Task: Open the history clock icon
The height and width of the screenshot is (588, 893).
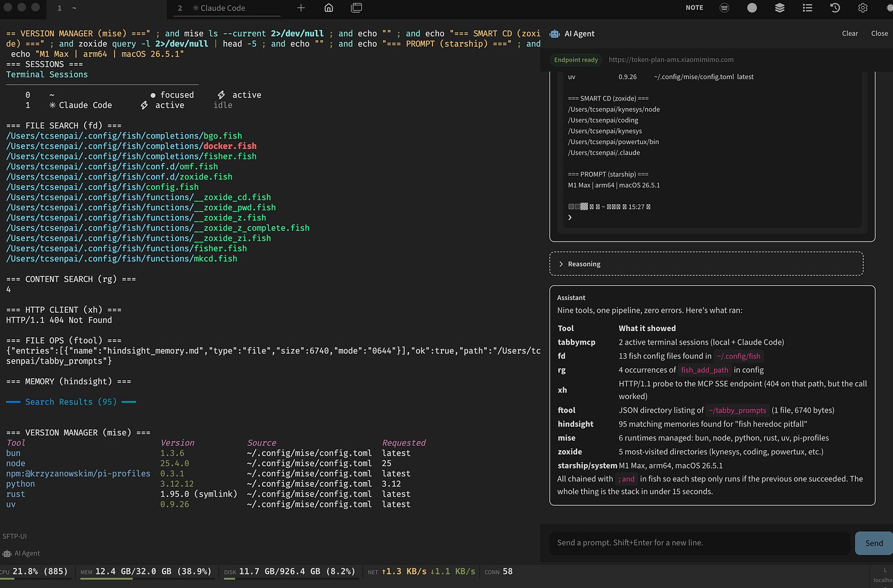Action: tap(835, 8)
